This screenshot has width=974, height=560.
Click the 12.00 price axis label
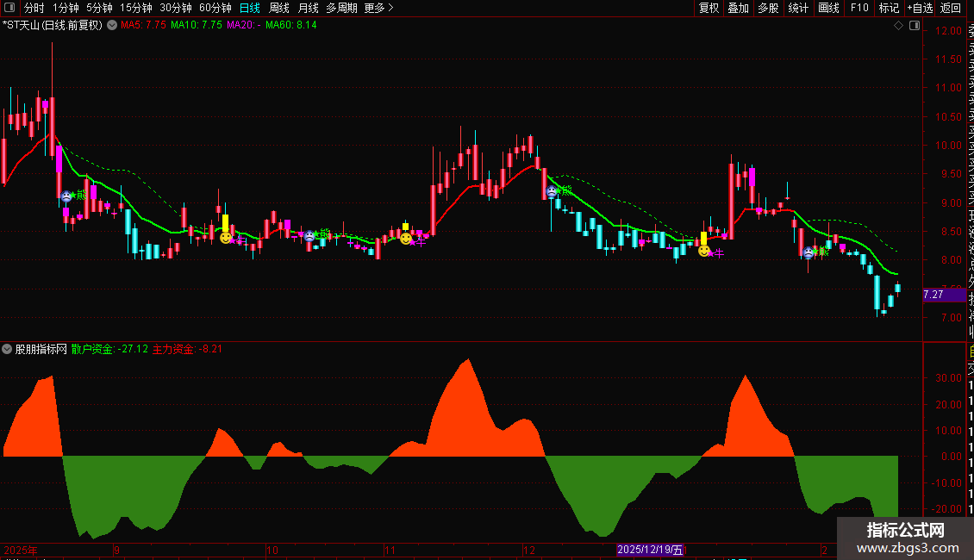point(948,30)
